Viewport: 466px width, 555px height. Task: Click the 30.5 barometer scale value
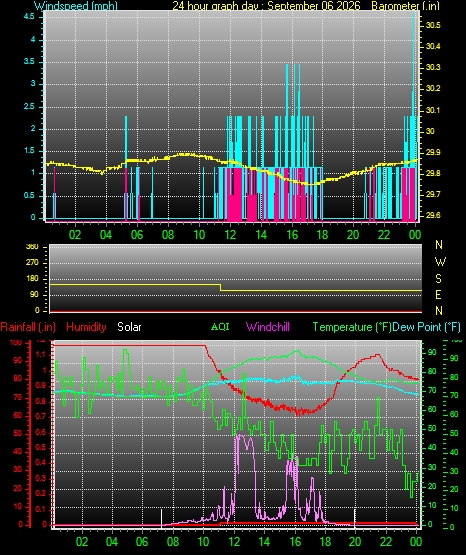433,25
